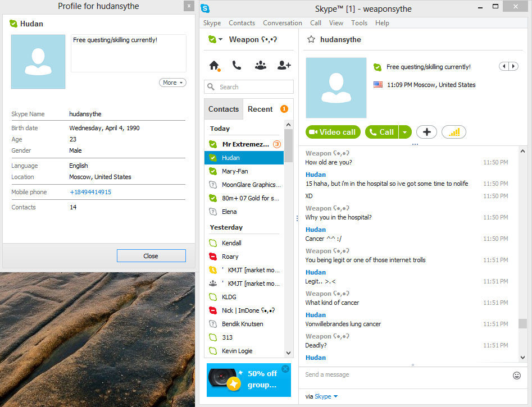Open the Contacts menu
Screen dimensions: 532x407
point(242,22)
